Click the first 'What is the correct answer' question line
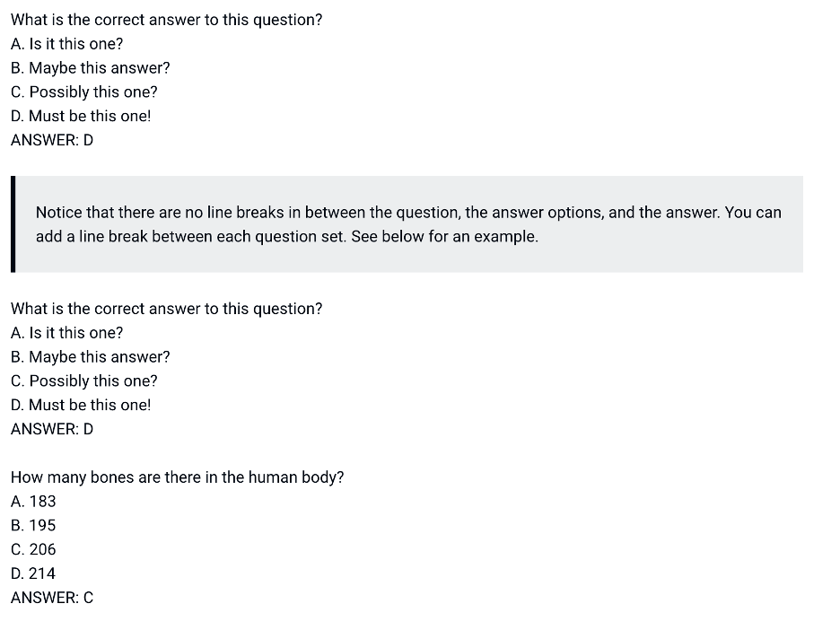Viewport: 840px width, 630px height. [167, 20]
